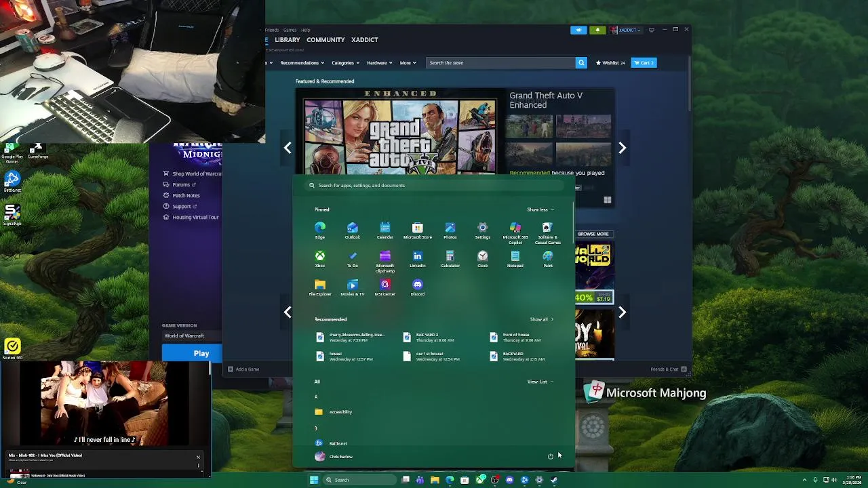Launch Microsoft Clipchamp
This screenshot has width=868, height=488.
pos(385,261)
